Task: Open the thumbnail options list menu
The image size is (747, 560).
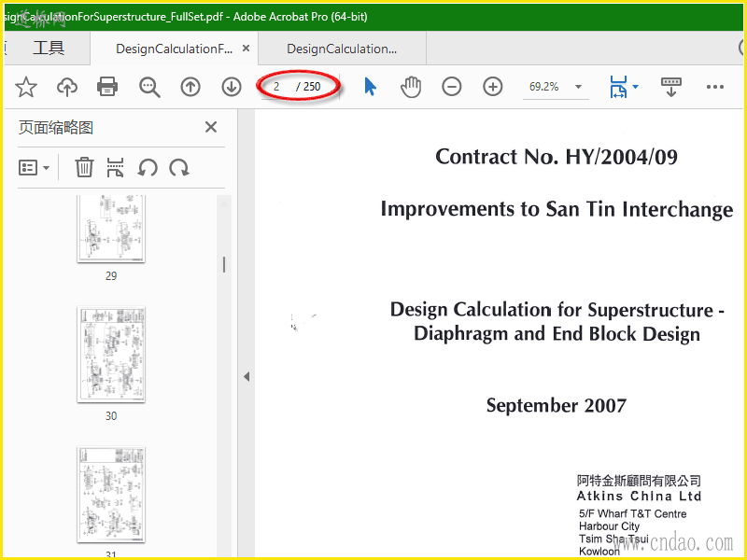Action: click(x=34, y=168)
